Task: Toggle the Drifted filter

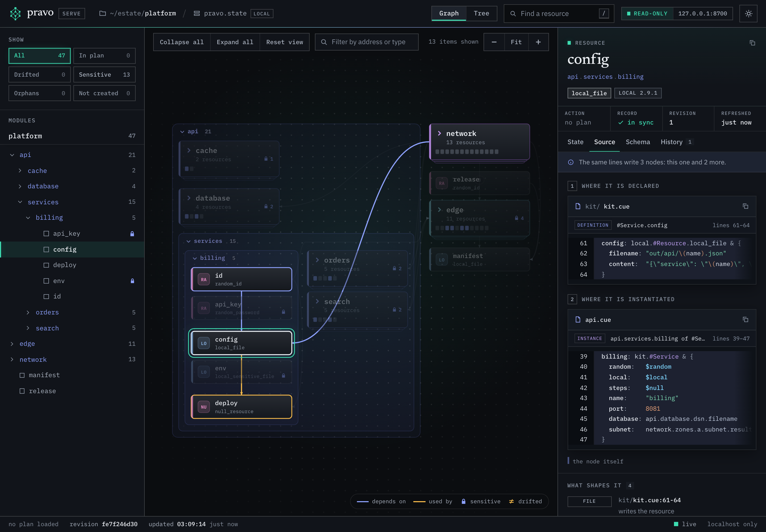Action: 39,75
